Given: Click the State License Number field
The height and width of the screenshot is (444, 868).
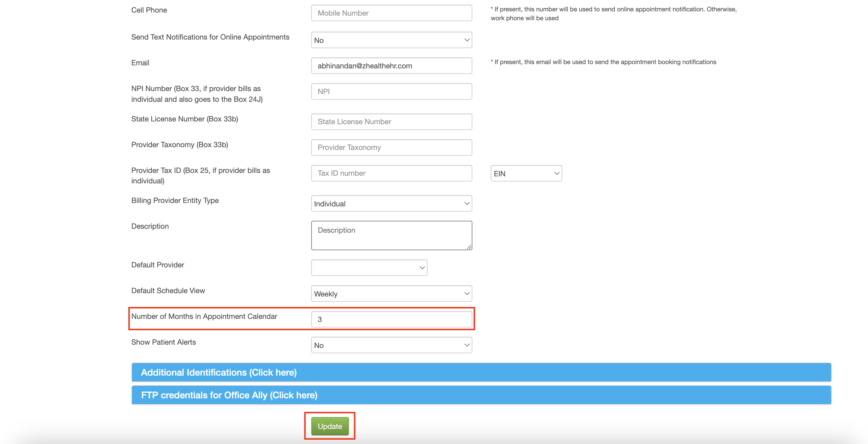Looking at the screenshot, I should tap(392, 121).
